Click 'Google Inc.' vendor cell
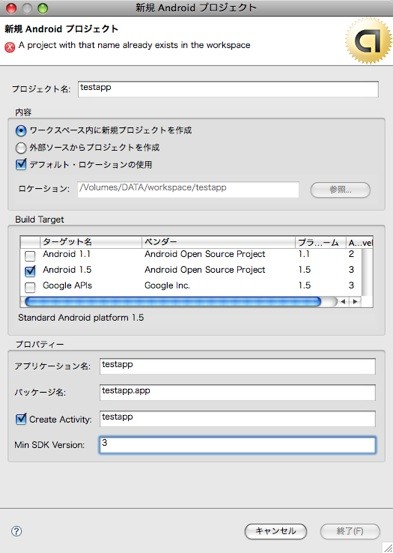 pos(167,285)
